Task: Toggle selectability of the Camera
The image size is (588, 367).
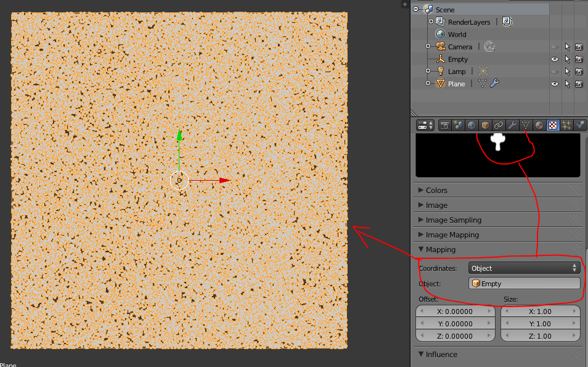Action: 568,47
